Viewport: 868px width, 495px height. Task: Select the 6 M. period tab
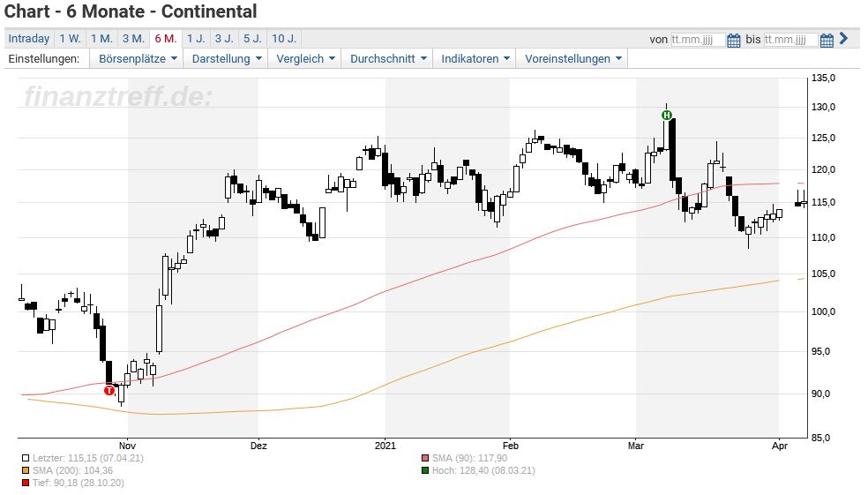click(x=166, y=38)
